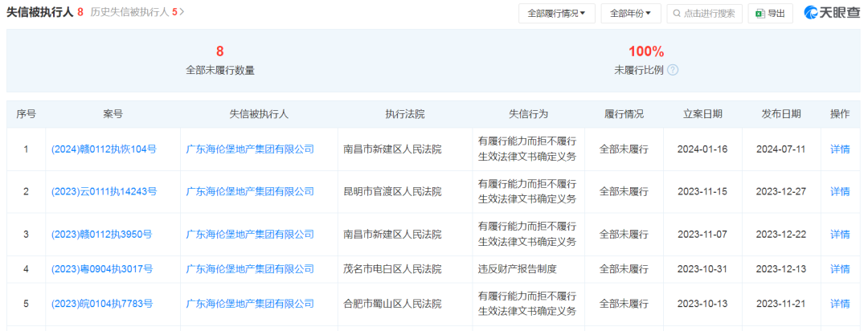The image size is (868, 331).
Task: Click the search field 点击进行搜索
Action: click(x=704, y=14)
